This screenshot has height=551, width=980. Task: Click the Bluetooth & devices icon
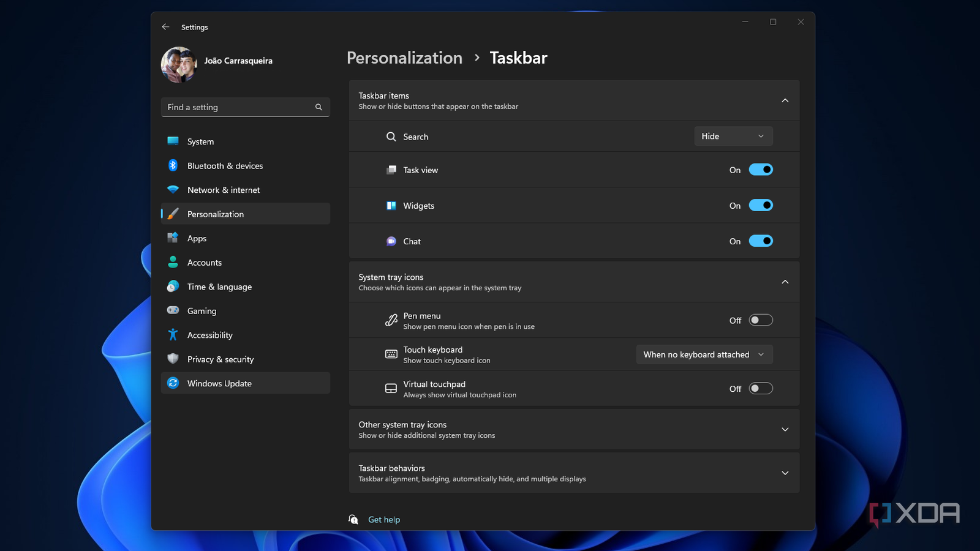(173, 165)
